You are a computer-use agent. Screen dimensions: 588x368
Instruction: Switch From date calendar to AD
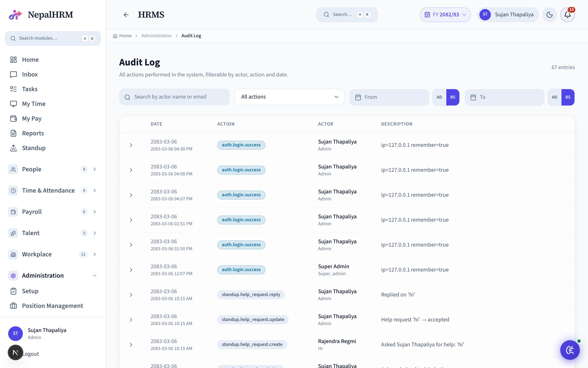(x=439, y=97)
